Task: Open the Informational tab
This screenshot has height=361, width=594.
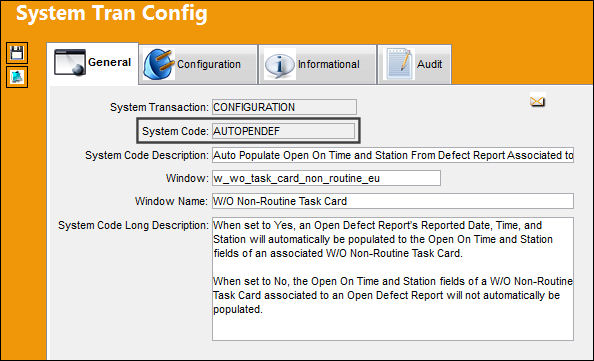Action: click(317, 64)
